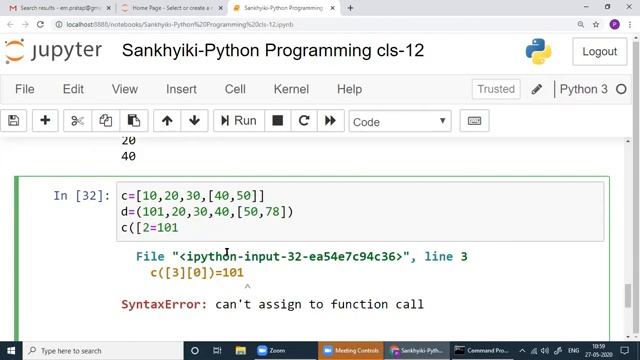
Task: Open Cortana circle on taskbar
Action: point(195,351)
